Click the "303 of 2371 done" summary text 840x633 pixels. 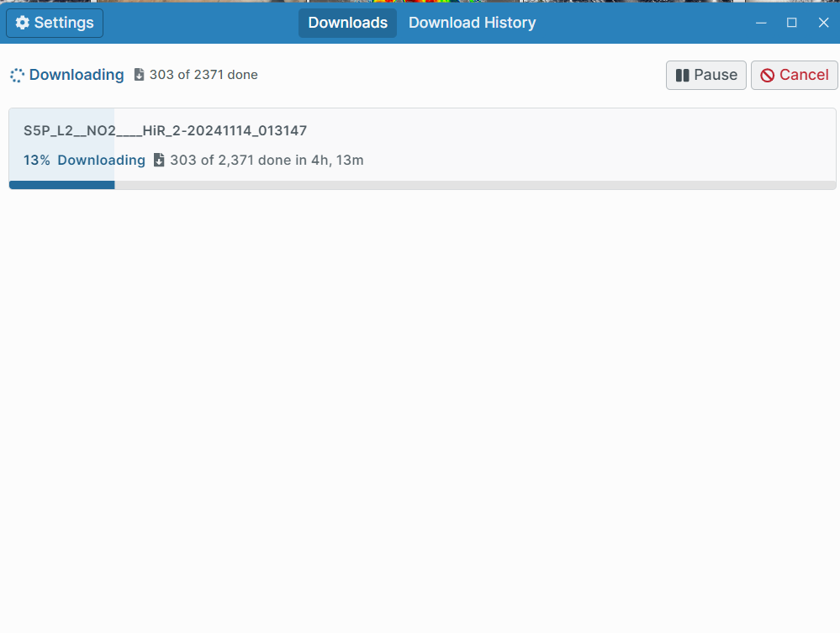tap(203, 75)
